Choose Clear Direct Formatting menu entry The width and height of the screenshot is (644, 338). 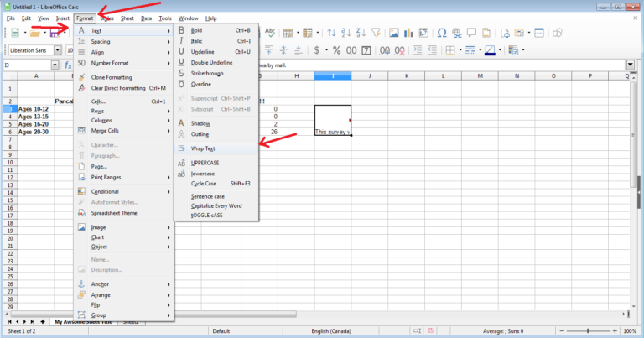[x=126, y=87]
